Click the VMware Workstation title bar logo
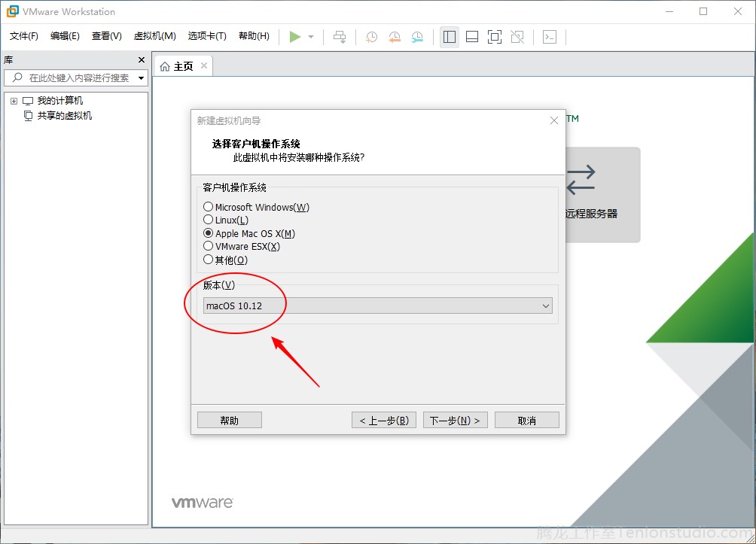 (x=12, y=11)
